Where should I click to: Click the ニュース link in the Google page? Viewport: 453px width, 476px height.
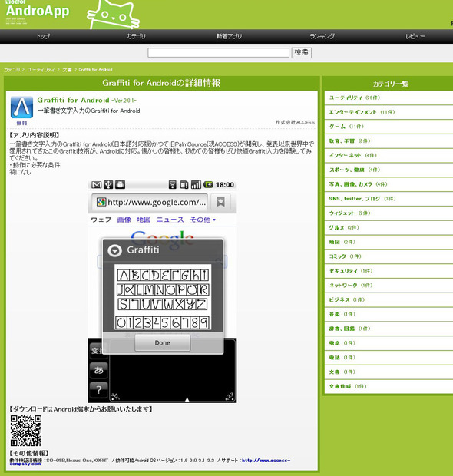click(x=170, y=220)
